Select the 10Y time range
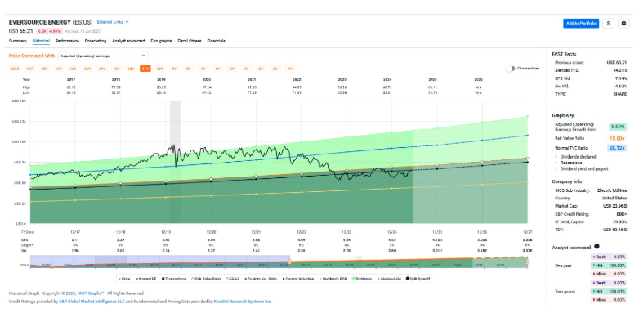Image resolution: width=644 pixels, height=322 pixels. (159, 69)
